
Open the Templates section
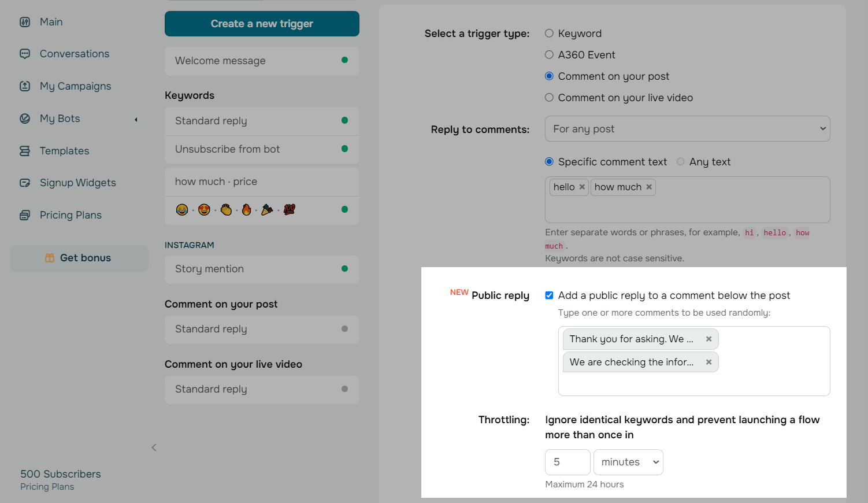tap(64, 150)
